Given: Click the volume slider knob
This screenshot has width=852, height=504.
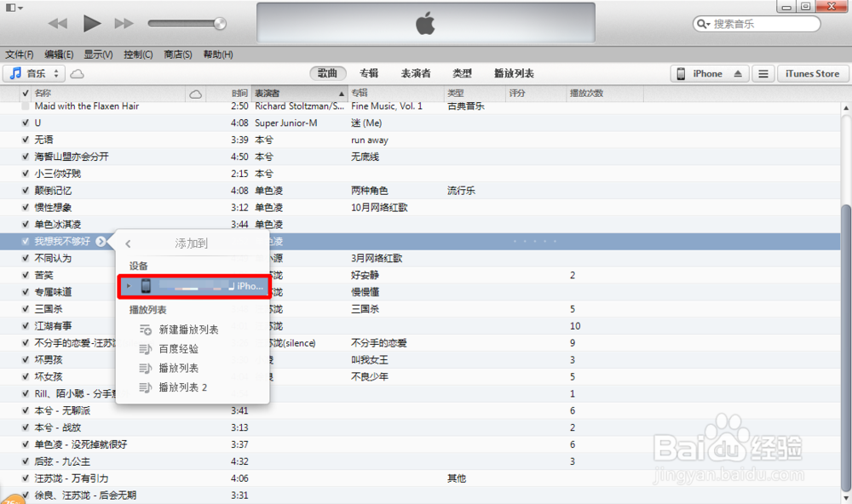Looking at the screenshot, I should (220, 23).
